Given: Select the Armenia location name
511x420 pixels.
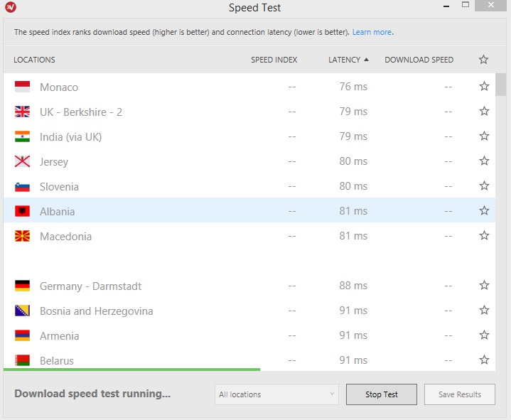Looking at the screenshot, I should [x=59, y=335].
